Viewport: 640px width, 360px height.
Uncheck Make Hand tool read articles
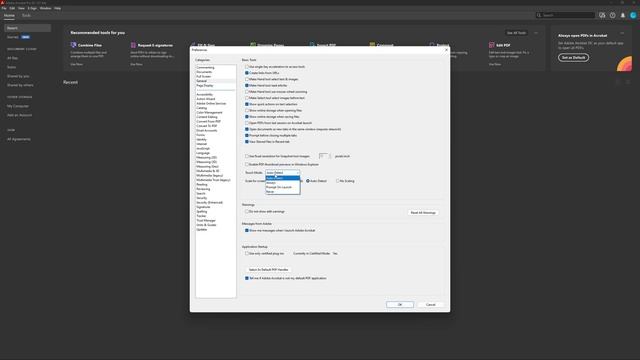coord(247,85)
